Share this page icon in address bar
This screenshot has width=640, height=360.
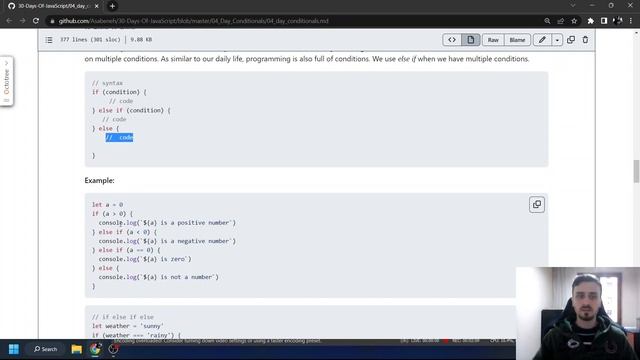coord(560,21)
